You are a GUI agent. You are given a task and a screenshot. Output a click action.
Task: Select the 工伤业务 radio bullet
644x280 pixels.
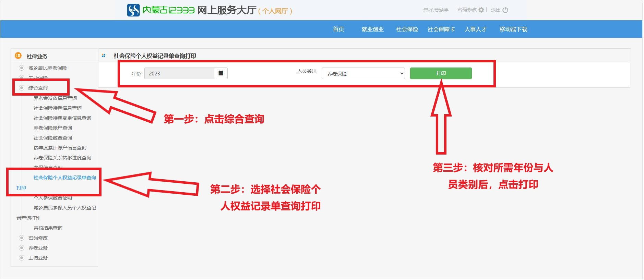(22, 258)
